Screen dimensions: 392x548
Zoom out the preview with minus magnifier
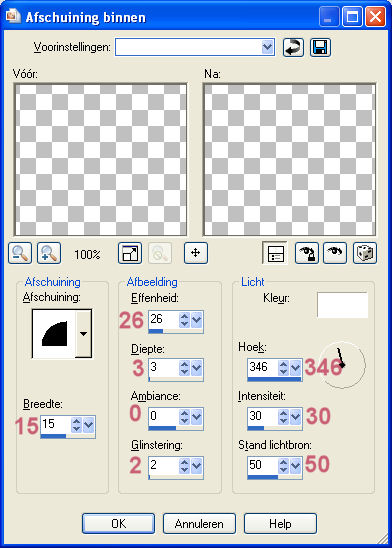point(20,253)
